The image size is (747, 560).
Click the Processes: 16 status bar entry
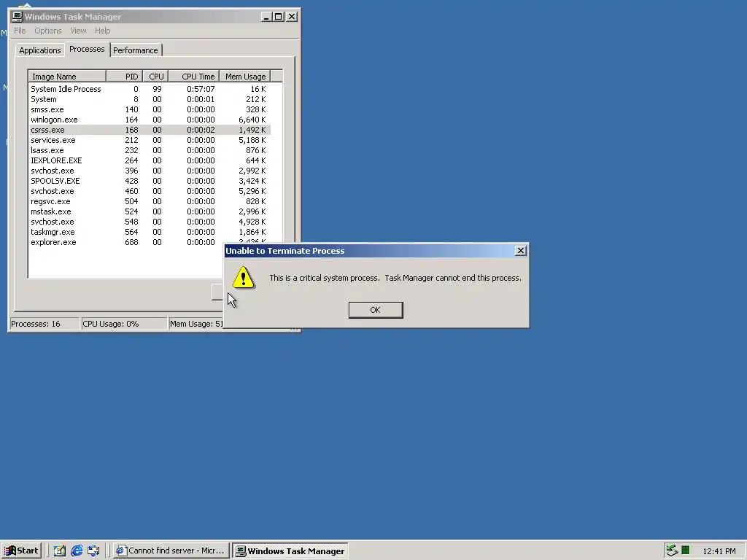(44, 324)
